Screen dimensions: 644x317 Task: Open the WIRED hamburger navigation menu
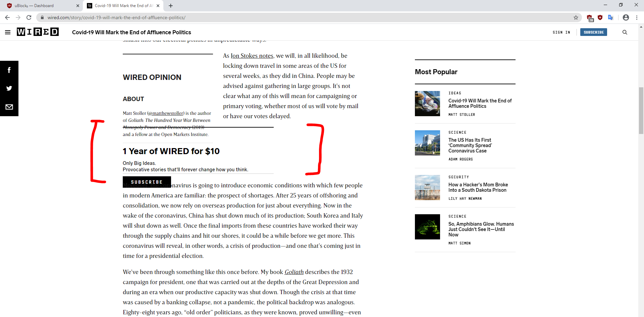tap(8, 32)
